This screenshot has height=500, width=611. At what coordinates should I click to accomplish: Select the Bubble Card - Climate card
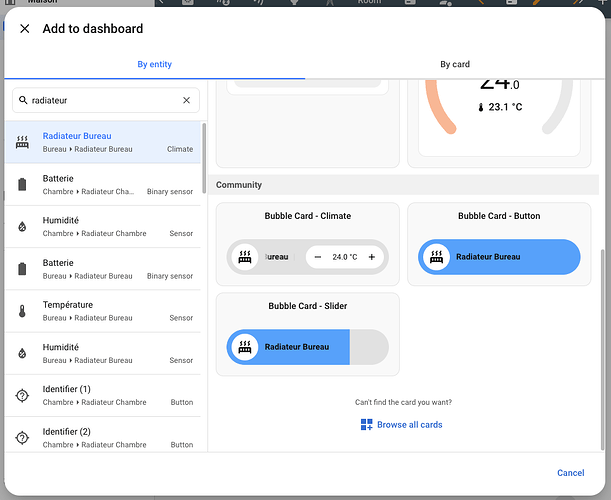coord(308,244)
